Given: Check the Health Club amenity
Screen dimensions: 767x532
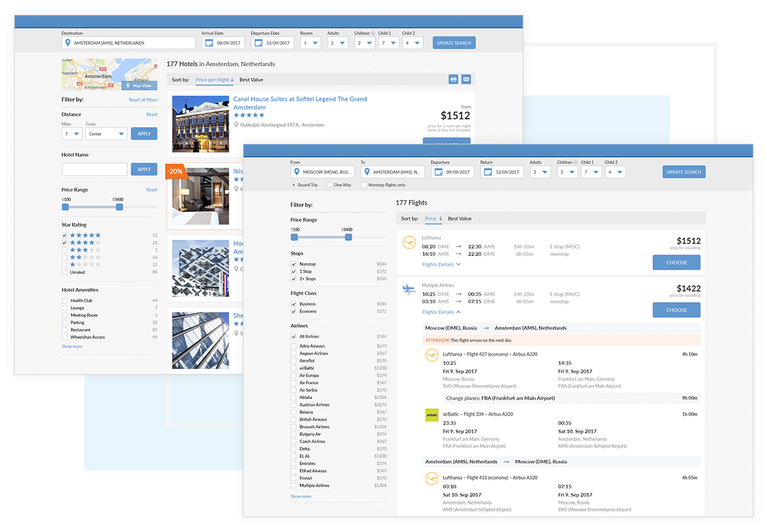Looking at the screenshot, I should pos(65,301).
